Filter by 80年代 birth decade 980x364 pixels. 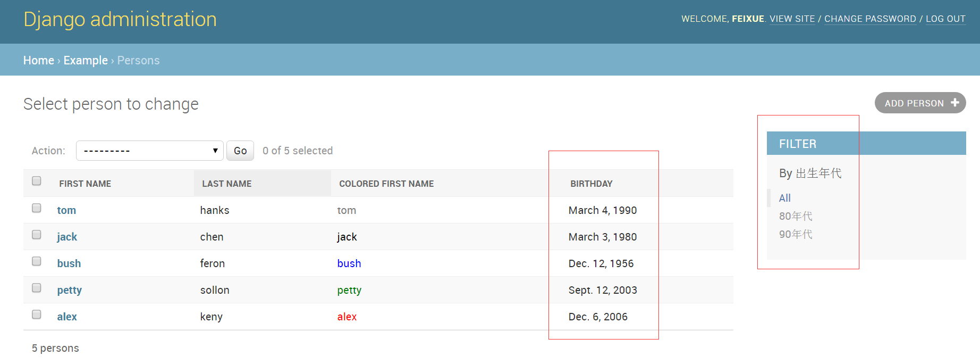click(796, 216)
